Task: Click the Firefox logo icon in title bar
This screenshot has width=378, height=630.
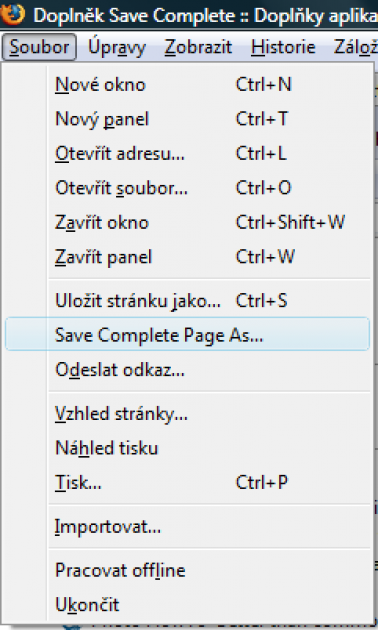Action: (12, 14)
